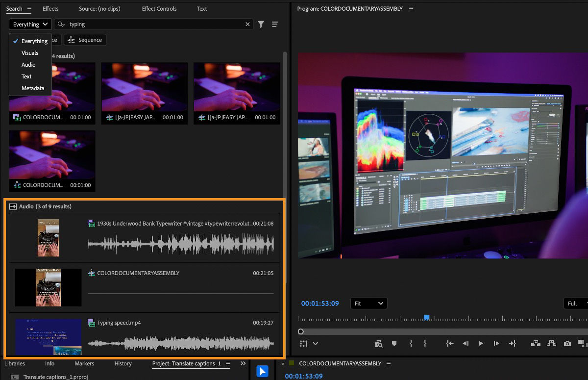Image resolution: width=588 pixels, height=380 pixels.
Task: Open the Full resolution dropdown
Action: pyautogui.click(x=573, y=303)
